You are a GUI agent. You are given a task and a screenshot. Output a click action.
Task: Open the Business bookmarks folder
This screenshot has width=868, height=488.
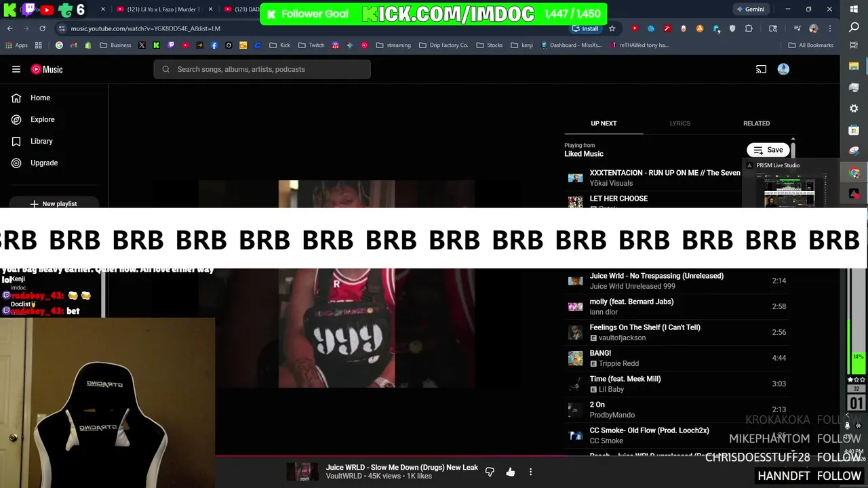coord(115,45)
